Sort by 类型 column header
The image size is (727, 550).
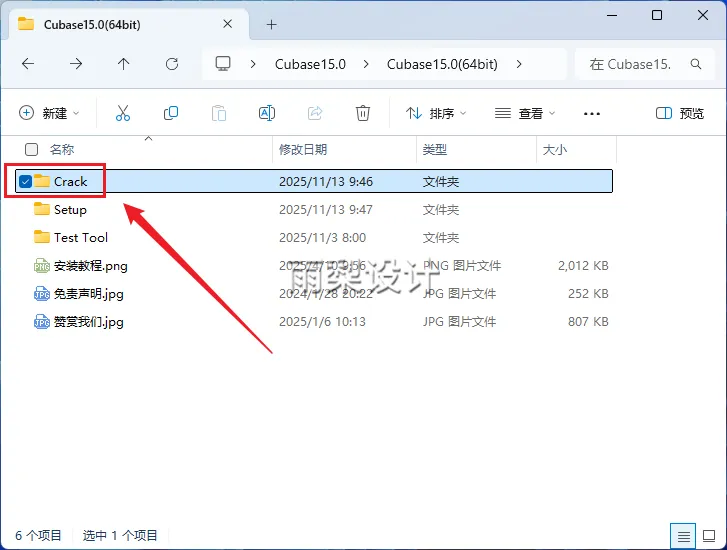pyautogui.click(x=434, y=149)
